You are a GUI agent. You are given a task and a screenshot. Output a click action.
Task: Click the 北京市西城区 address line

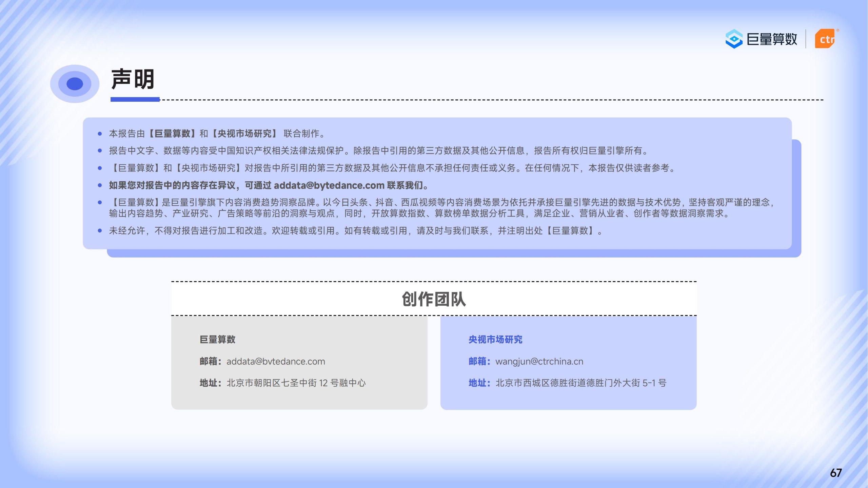[x=580, y=383]
